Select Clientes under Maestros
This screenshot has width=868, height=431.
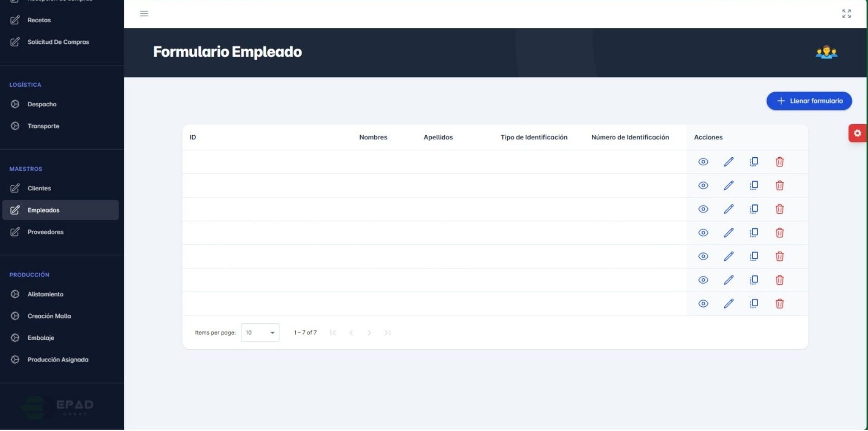coord(39,188)
